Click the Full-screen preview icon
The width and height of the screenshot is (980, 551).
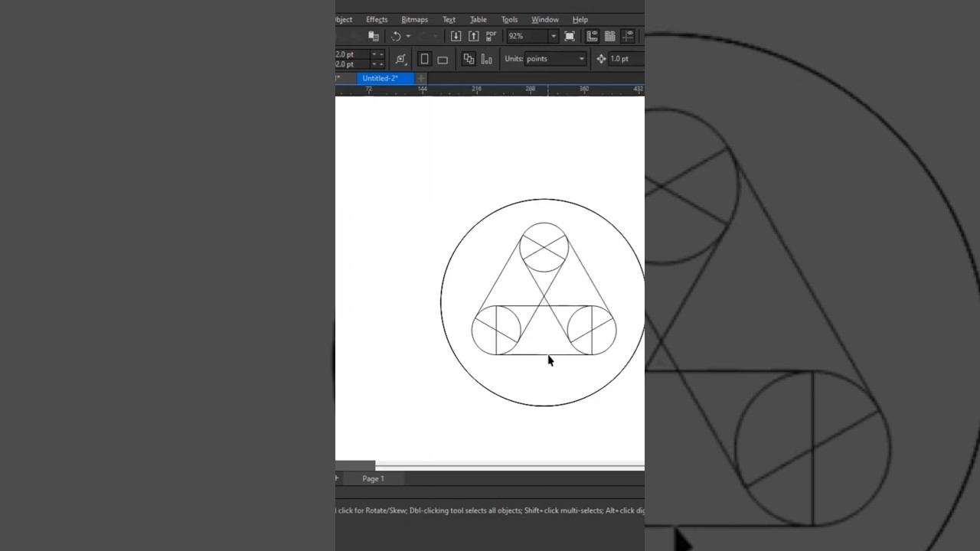point(570,36)
